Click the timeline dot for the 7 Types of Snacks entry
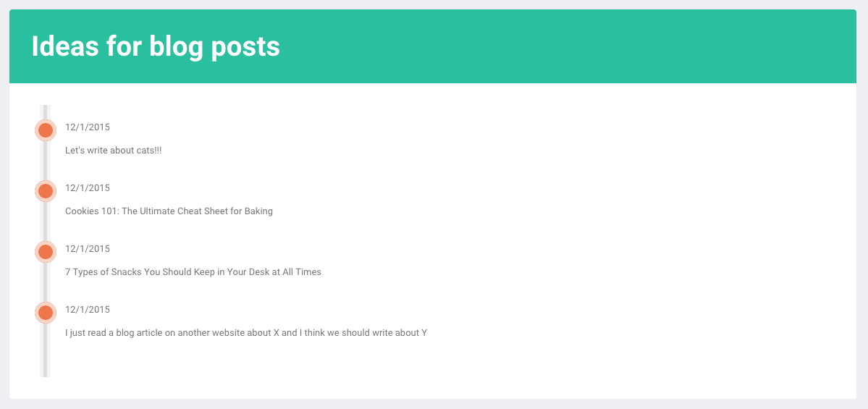The height and width of the screenshot is (409, 868). coord(46,253)
